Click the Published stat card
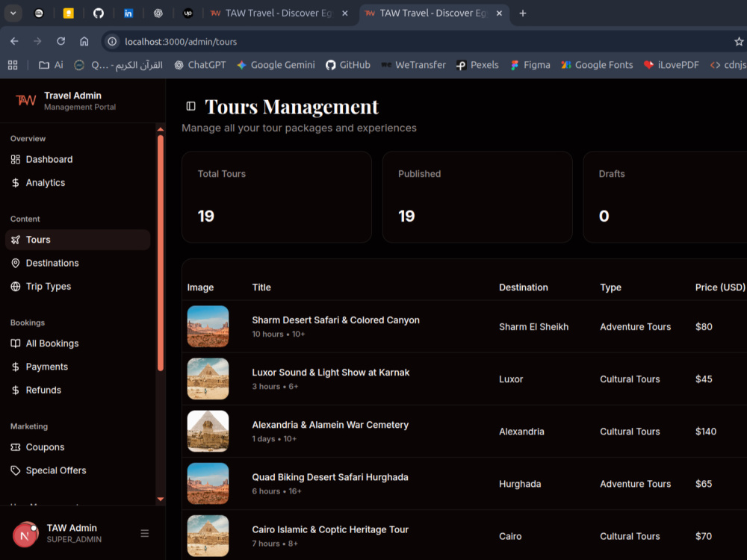 tap(477, 197)
